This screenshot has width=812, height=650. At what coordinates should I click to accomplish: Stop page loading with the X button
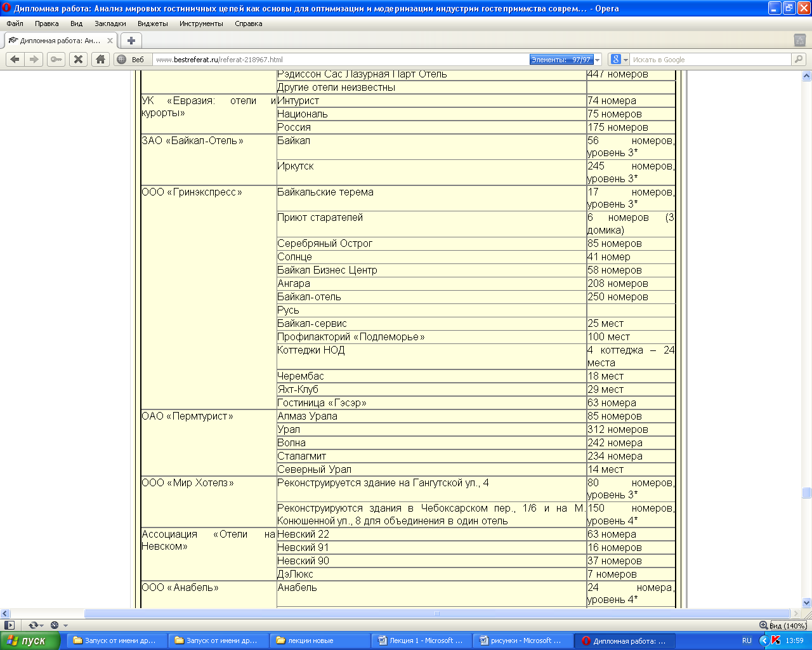point(78,59)
